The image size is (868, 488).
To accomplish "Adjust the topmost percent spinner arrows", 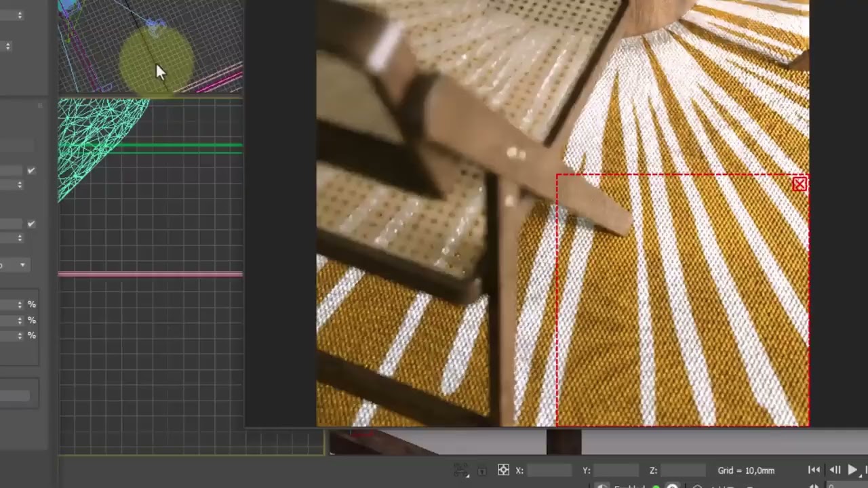I will tap(20, 305).
